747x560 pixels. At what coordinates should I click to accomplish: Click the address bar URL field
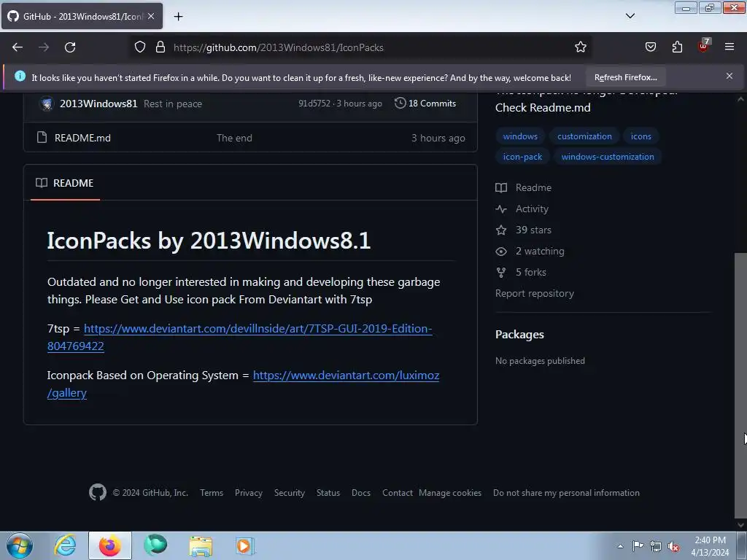point(360,47)
